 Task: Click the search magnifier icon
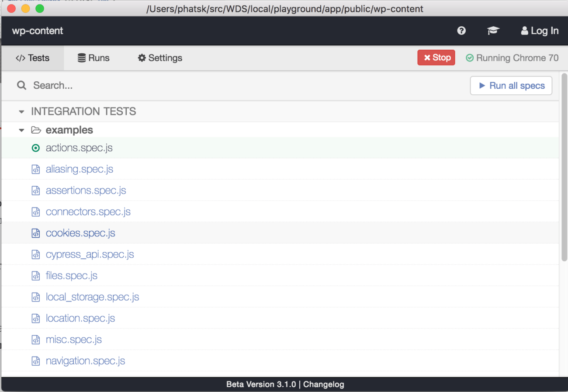tap(21, 85)
